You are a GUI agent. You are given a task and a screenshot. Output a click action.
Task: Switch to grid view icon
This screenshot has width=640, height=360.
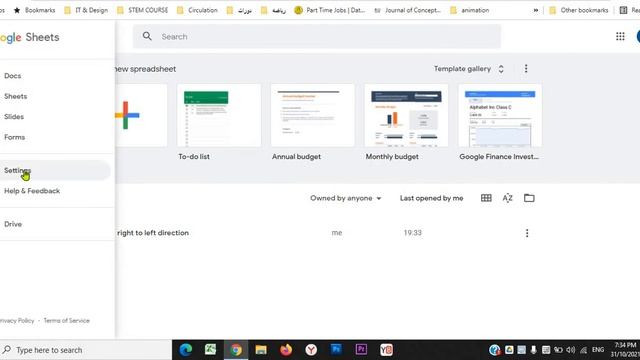486,198
